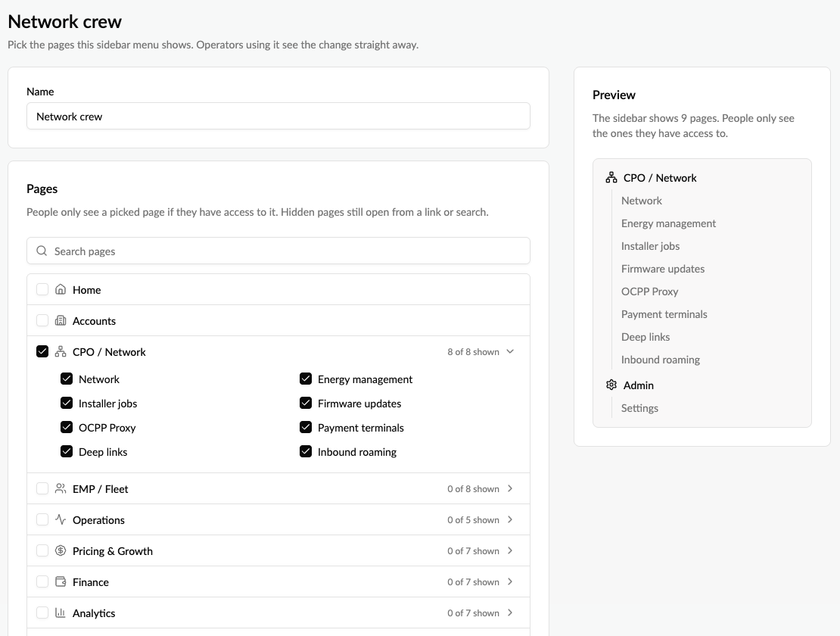Uncheck Firmware updates checkbox

306,403
